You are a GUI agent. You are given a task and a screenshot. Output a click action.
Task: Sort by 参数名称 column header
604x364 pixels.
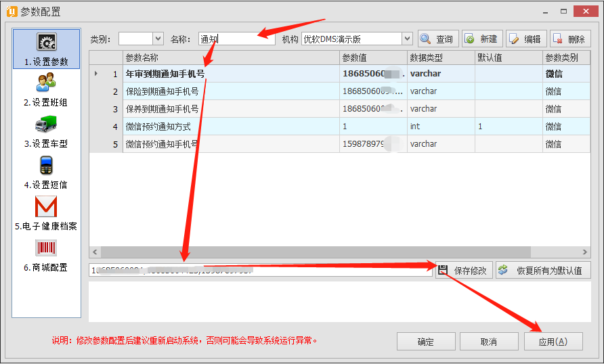click(x=231, y=58)
